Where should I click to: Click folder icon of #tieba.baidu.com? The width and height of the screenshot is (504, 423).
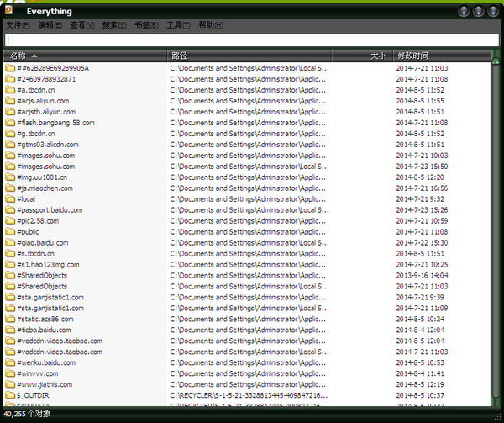click(10, 330)
